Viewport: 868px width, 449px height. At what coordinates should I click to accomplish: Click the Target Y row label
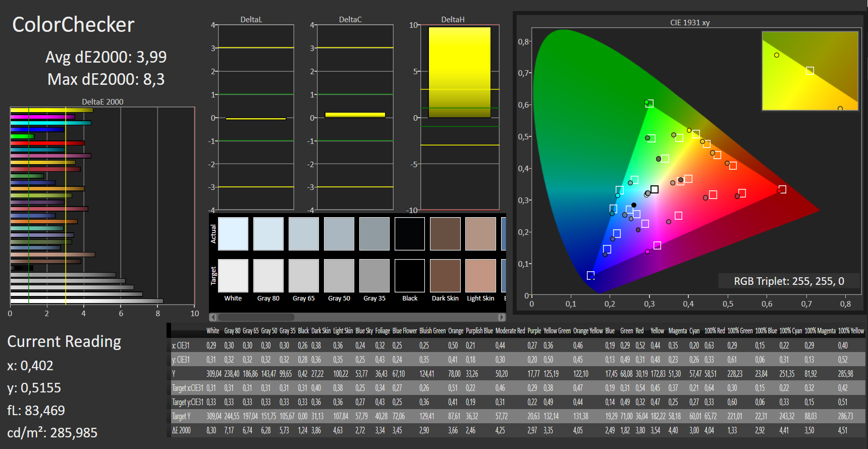[x=182, y=416]
